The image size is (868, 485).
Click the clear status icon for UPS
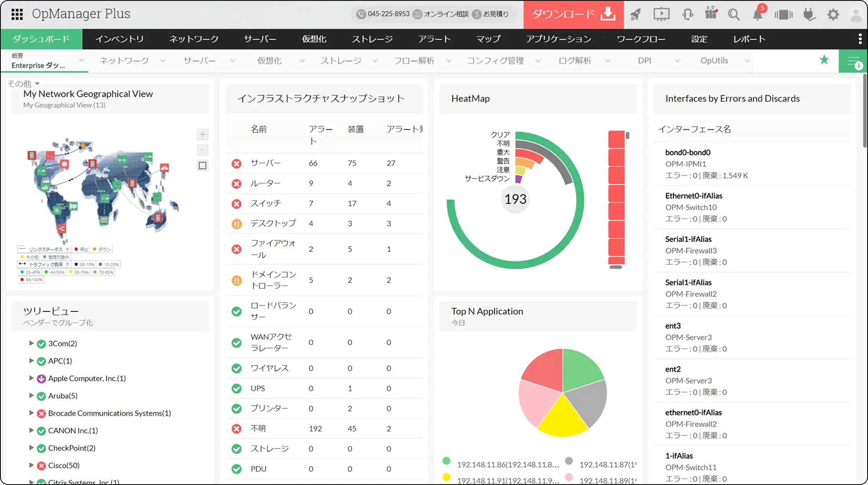pyautogui.click(x=237, y=388)
